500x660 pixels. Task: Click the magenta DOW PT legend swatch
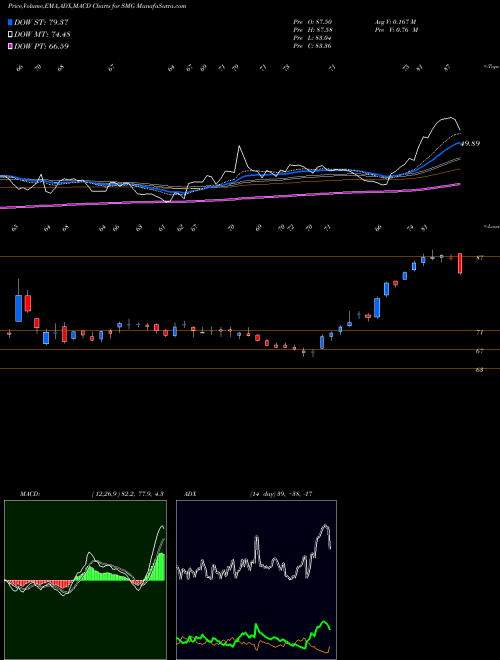(10, 46)
